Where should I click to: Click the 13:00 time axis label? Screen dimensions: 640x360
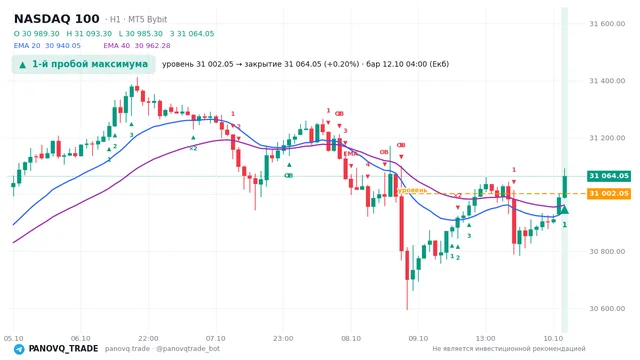tap(486, 338)
